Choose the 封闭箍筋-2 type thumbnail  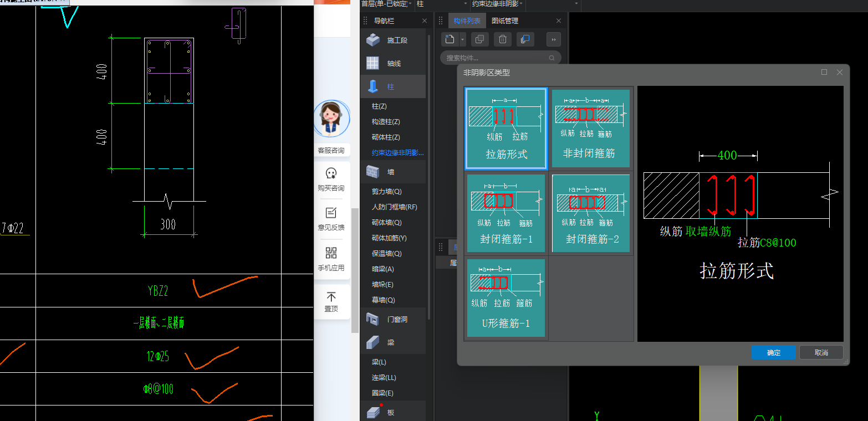click(590, 213)
